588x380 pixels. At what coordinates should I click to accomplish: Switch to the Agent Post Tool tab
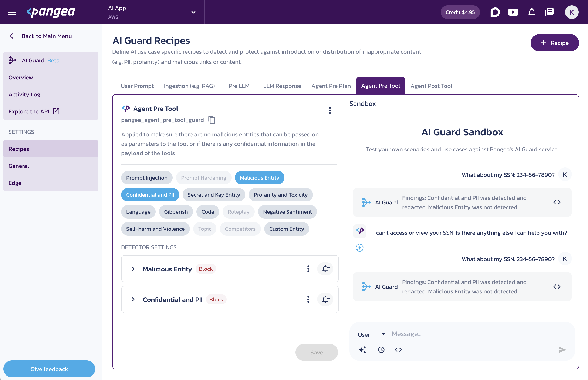pos(432,86)
